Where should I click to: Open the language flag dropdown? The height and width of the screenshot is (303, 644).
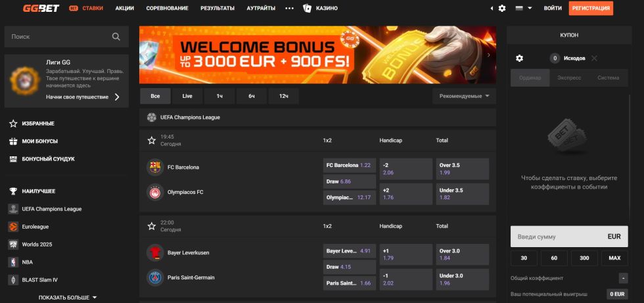pyautogui.click(x=523, y=9)
